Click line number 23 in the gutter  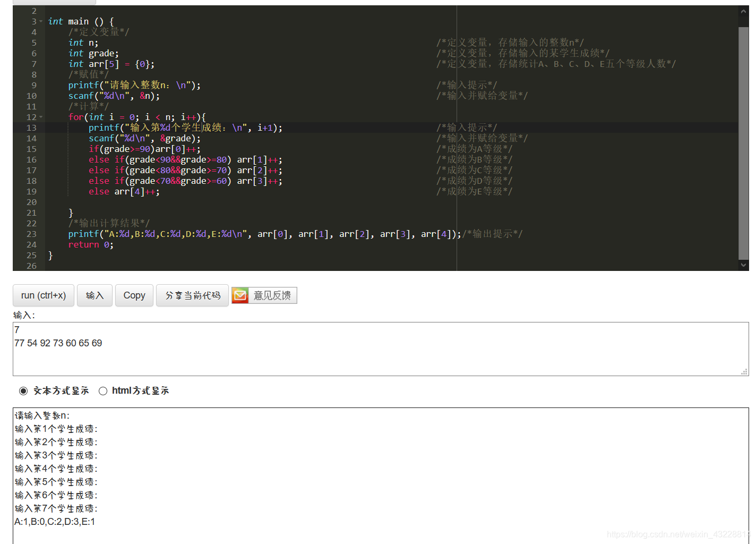tap(31, 234)
